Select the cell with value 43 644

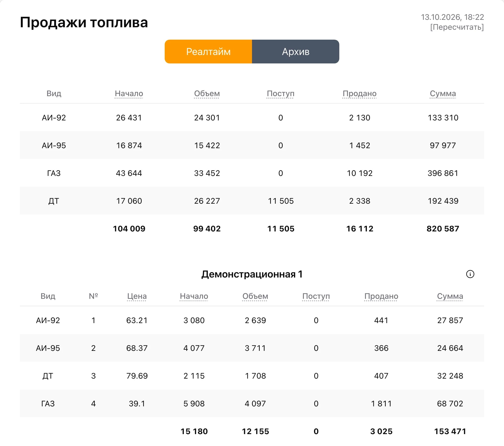coord(129,173)
